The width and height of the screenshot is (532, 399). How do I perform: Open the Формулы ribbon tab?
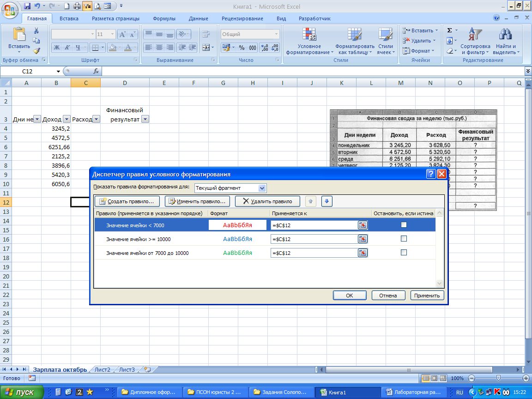coord(164,18)
